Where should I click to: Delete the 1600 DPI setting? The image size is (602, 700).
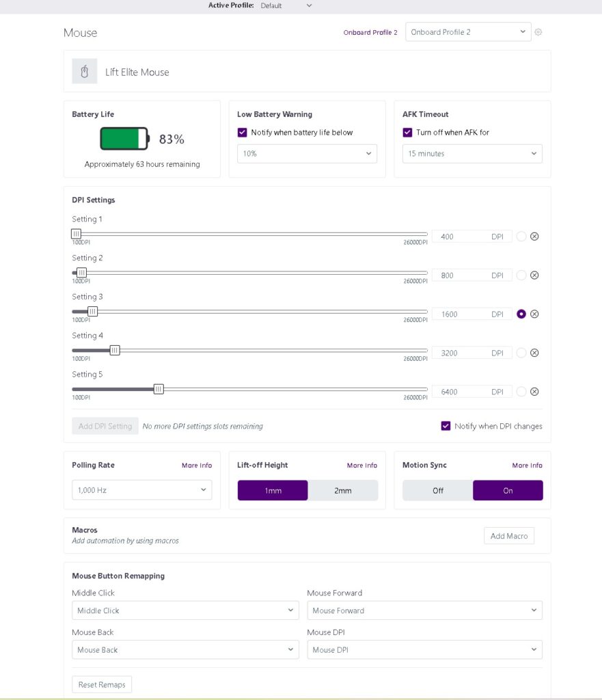tap(534, 314)
